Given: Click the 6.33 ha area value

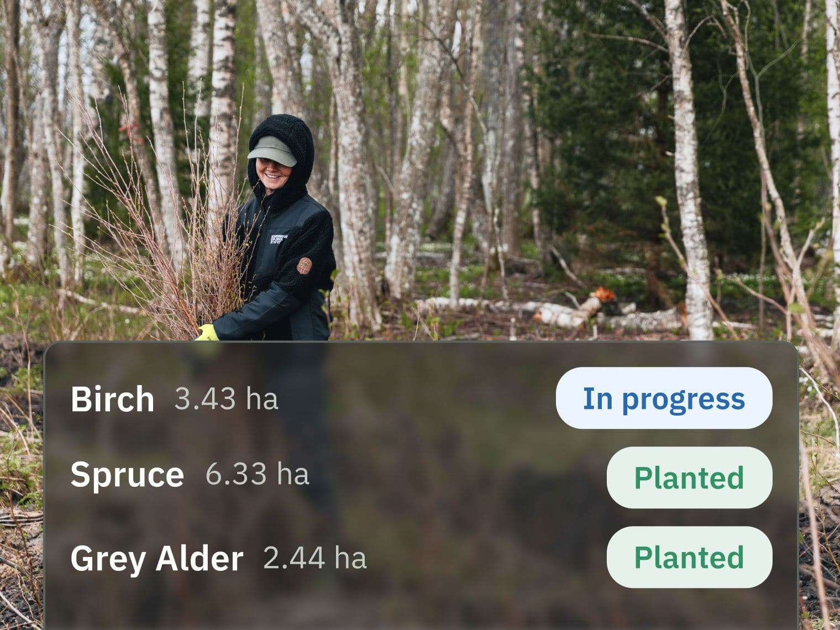Looking at the screenshot, I should [257, 474].
